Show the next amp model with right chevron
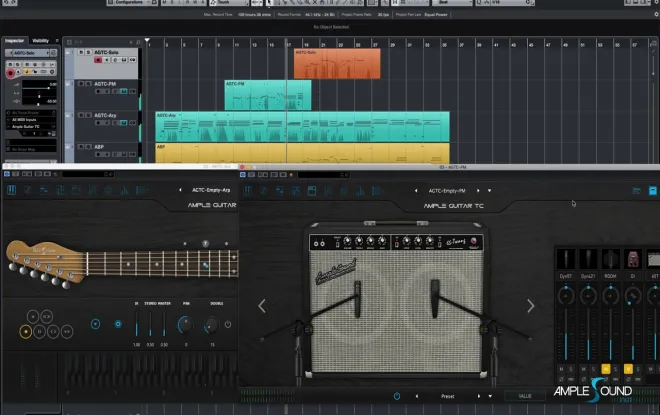The height and width of the screenshot is (415, 660). click(530, 306)
